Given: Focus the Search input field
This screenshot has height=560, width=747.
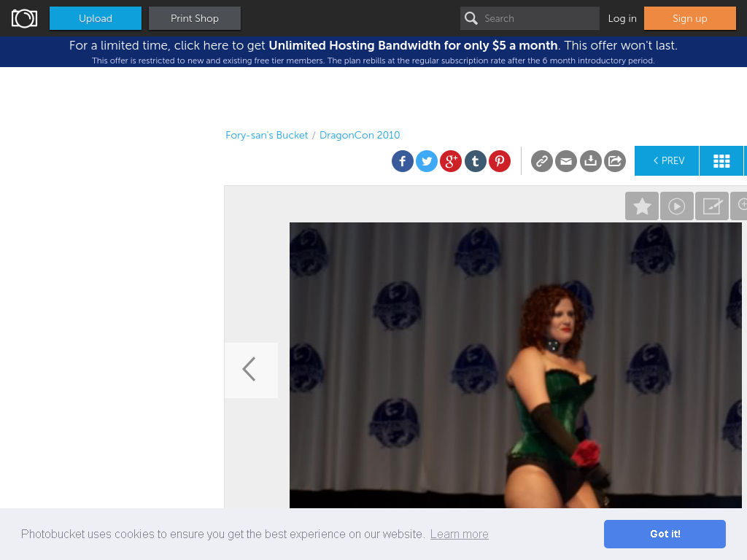Looking at the screenshot, I should tap(530, 18).
